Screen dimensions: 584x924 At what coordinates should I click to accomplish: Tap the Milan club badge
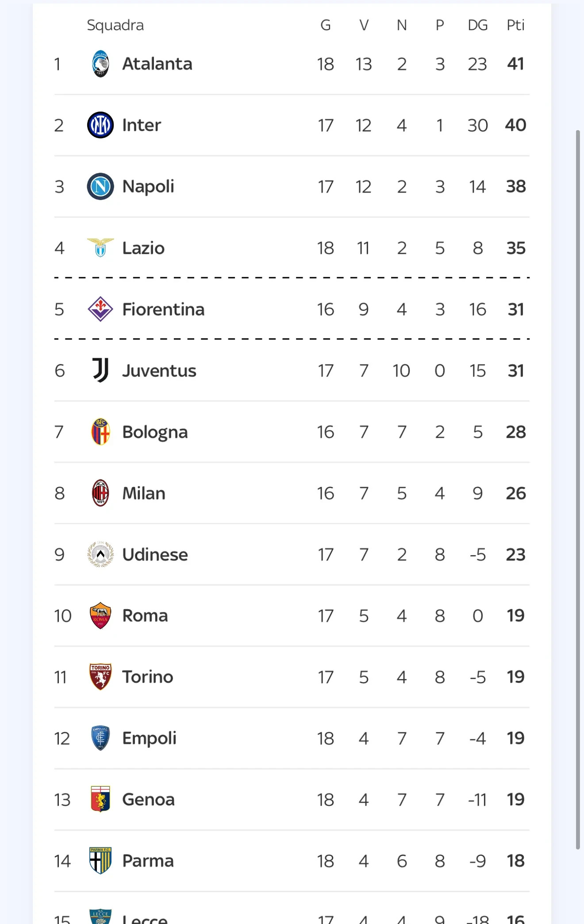100,493
